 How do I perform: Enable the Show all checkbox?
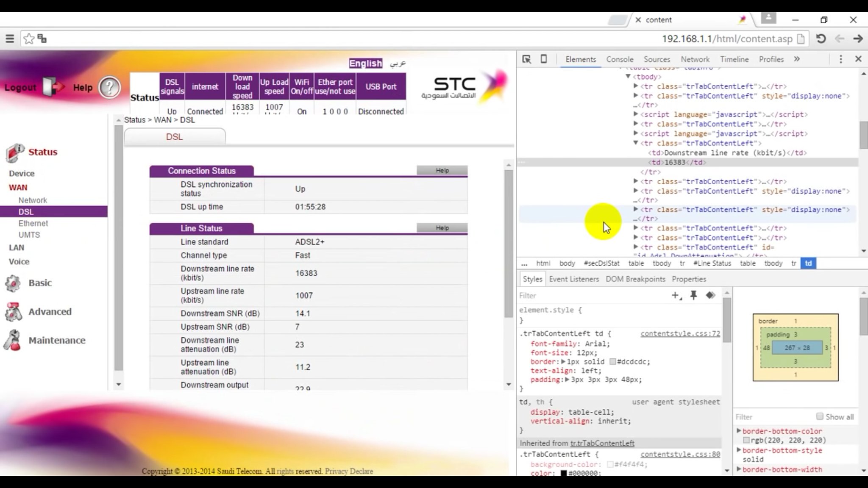pos(820,416)
